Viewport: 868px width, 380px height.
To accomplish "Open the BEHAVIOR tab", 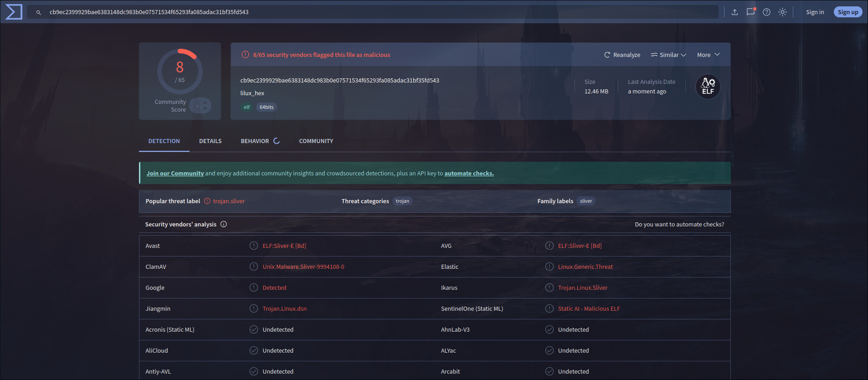I will click(260, 141).
